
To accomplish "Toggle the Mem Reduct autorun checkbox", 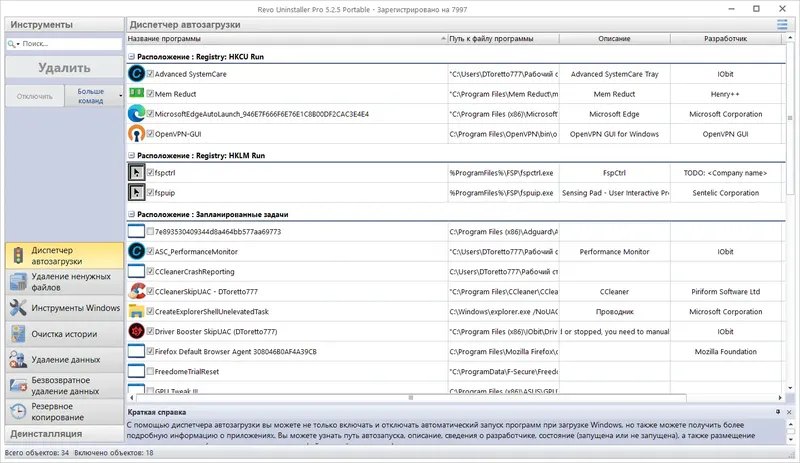I will 150,93.
